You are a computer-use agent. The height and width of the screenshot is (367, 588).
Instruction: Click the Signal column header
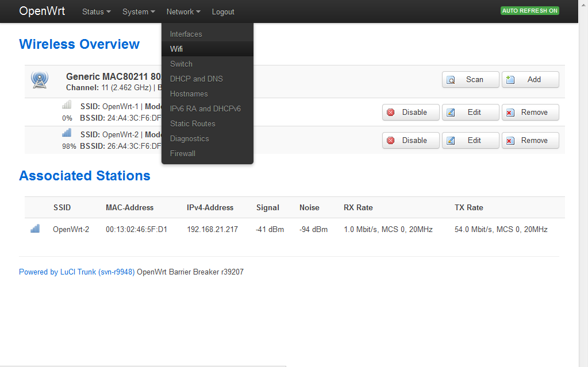click(x=268, y=208)
